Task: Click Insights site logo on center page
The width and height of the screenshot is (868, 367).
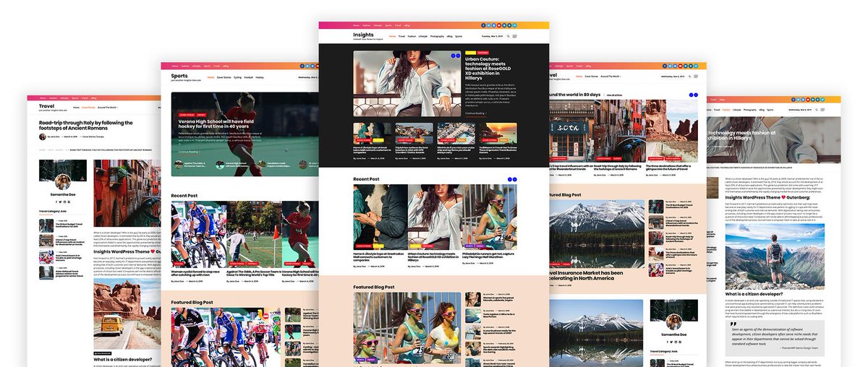Action: click(x=363, y=35)
